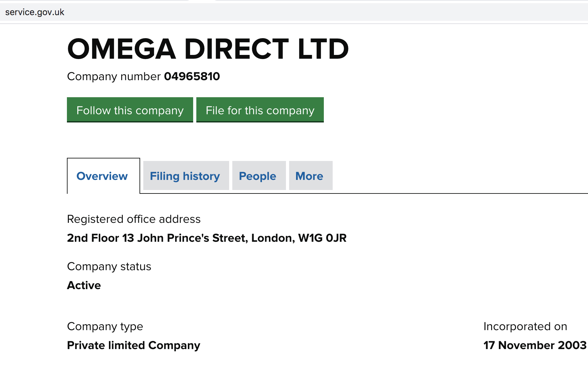Click the Follow this company button
The width and height of the screenshot is (588, 392).
point(130,110)
